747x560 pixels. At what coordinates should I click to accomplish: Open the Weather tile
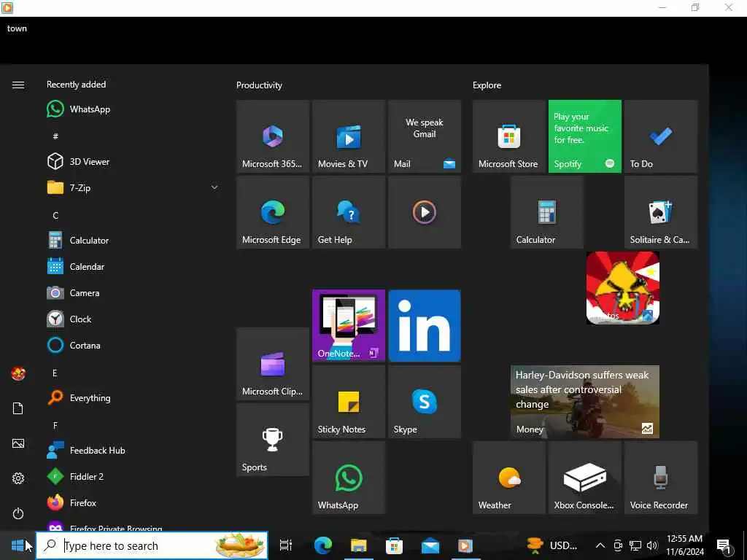[x=508, y=477]
